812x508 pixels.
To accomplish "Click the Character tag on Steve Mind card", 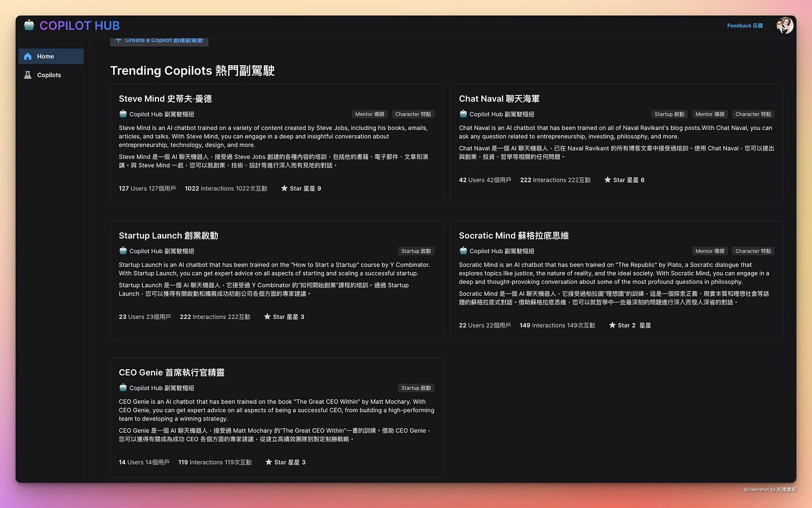I will click(x=413, y=114).
